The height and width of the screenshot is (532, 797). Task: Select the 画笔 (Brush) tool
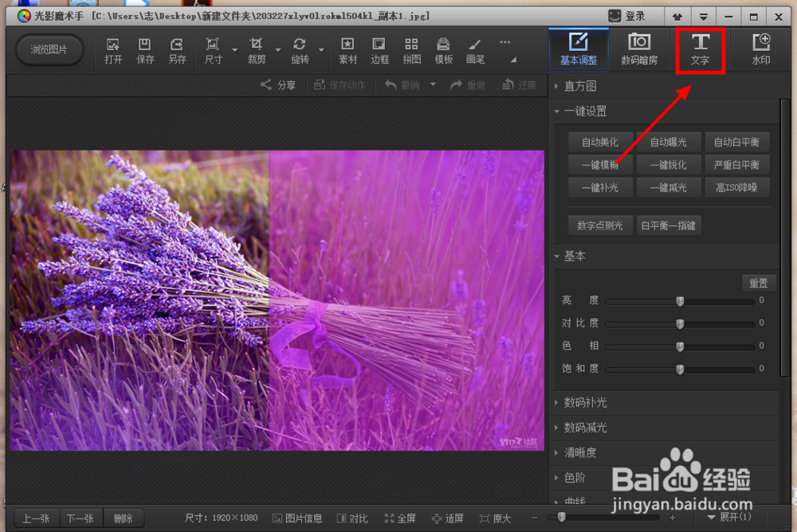coord(475,50)
